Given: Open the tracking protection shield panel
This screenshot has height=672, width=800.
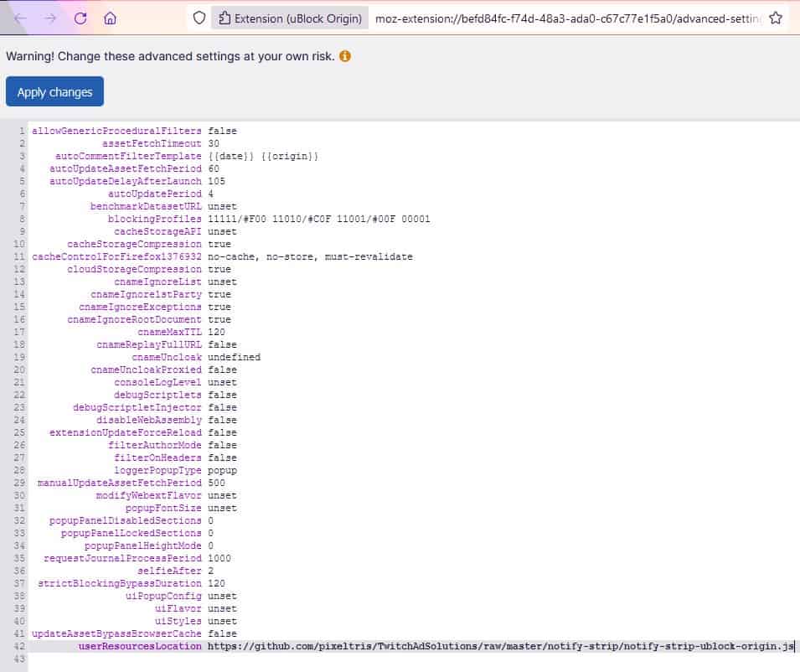Looking at the screenshot, I should pos(198,16).
